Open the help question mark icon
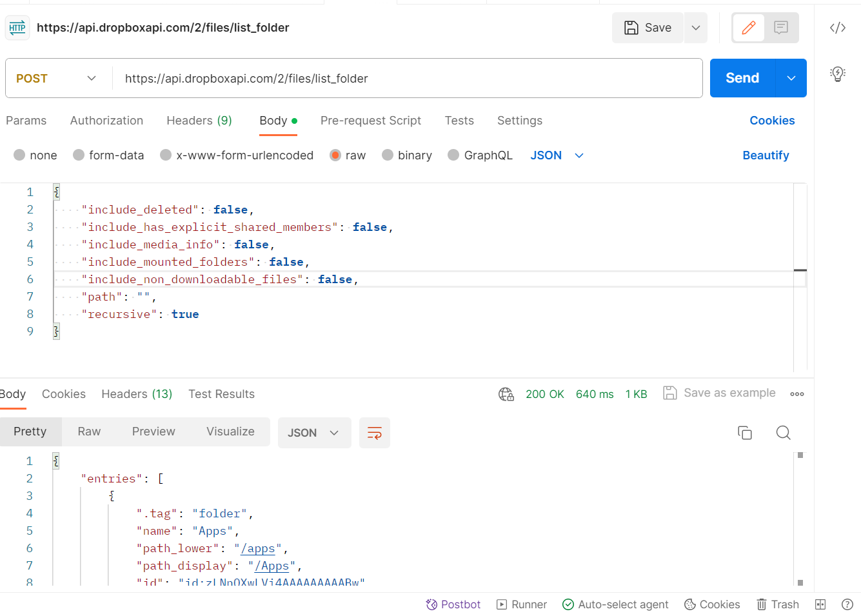The image size is (861, 616). click(x=847, y=604)
